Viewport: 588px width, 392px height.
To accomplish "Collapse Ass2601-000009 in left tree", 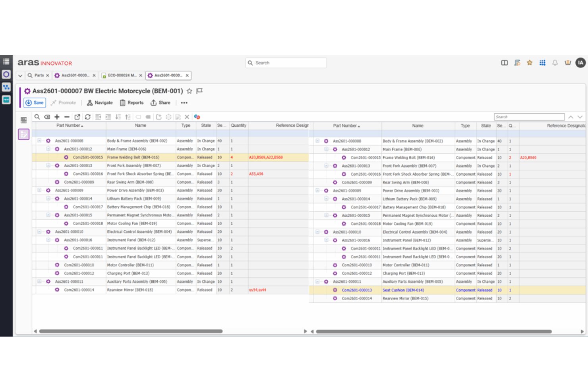I will [x=39, y=190].
